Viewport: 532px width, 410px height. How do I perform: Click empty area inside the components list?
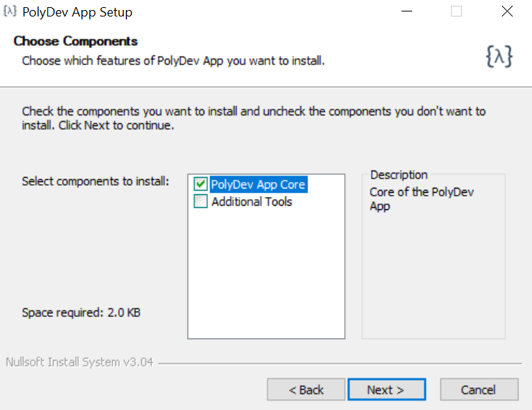pyautogui.click(x=265, y=280)
